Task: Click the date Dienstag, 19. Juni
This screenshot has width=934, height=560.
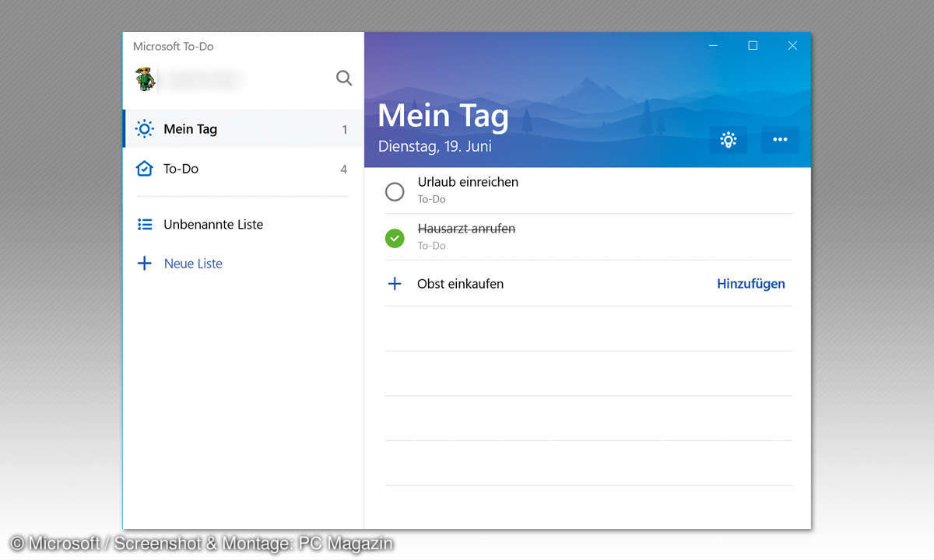Action: pyautogui.click(x=434, y=146)
